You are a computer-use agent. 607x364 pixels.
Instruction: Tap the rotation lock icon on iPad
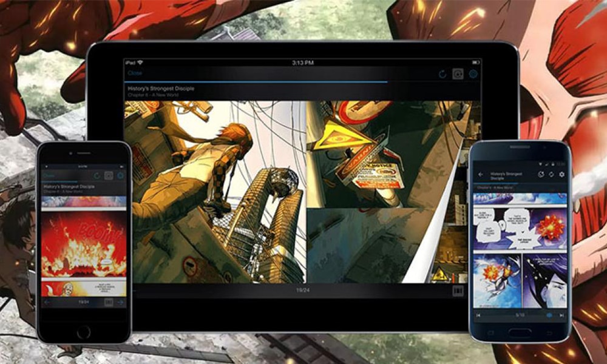pos(458,74)
